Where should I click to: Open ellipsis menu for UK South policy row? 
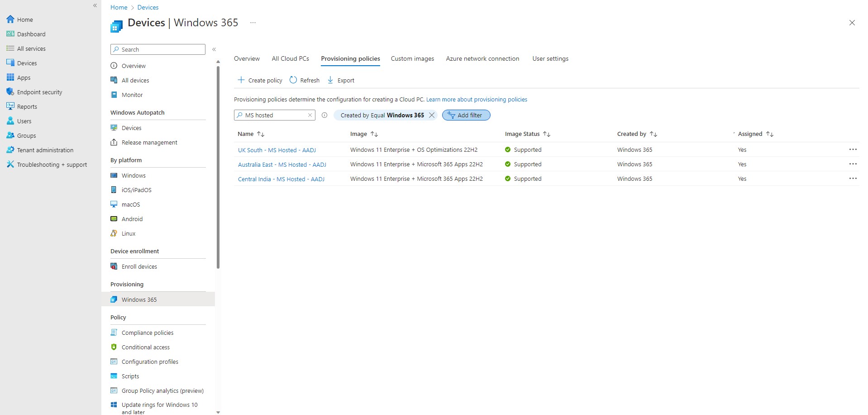pos(853,150)
